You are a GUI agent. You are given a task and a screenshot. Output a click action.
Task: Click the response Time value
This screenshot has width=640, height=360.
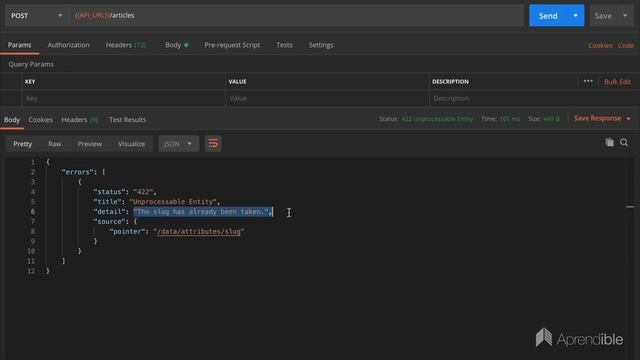(510, 119)
